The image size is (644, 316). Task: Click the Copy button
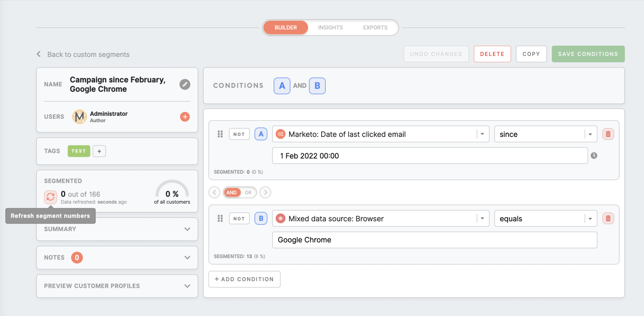pos(531,54)
